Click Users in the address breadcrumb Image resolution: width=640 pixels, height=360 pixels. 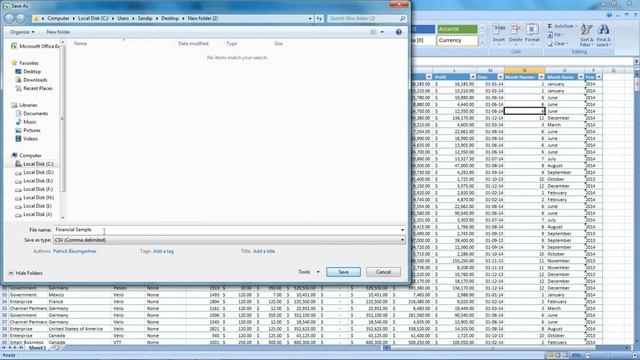tap(123, 18)
